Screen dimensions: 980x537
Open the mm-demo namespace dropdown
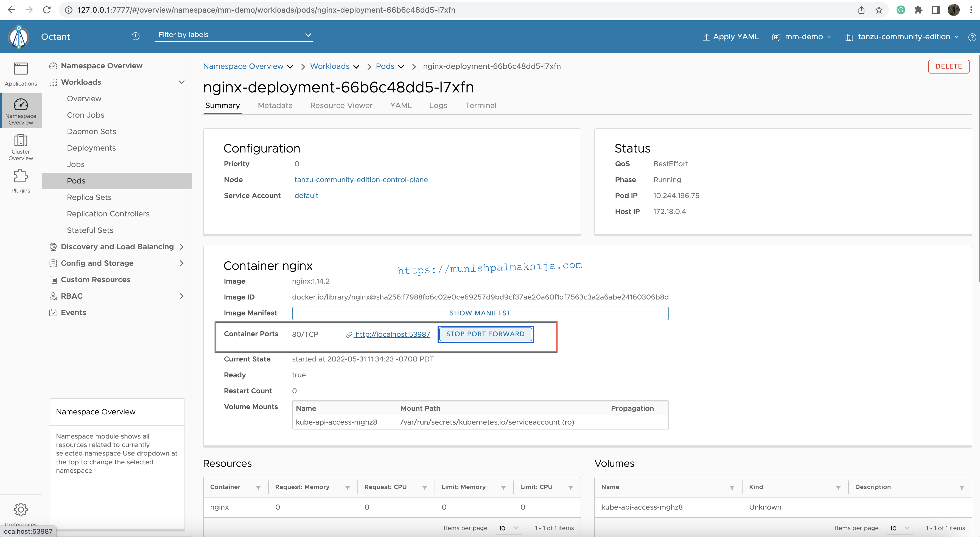(x=802, y=37)
